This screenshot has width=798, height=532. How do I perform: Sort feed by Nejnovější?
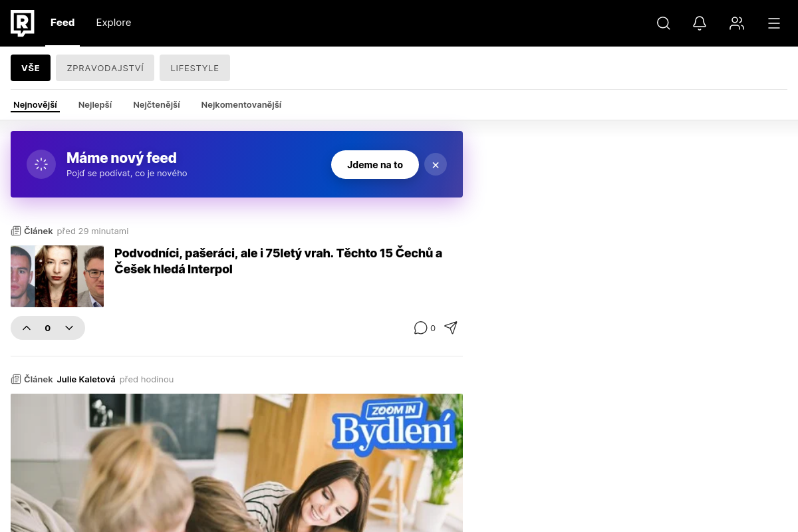[35, 105]
